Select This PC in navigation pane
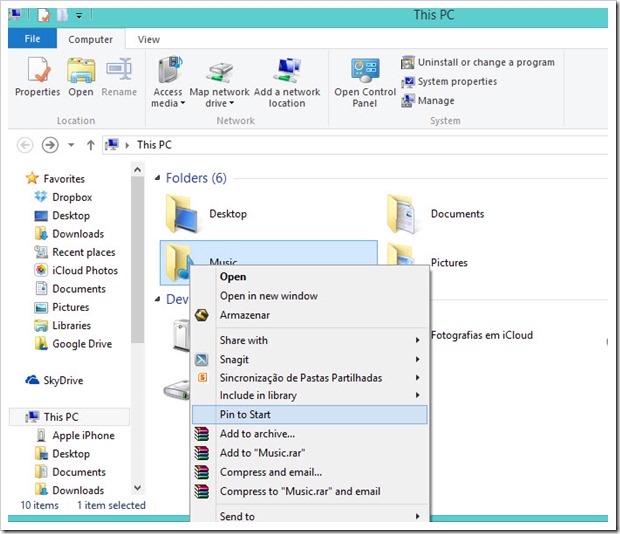The image size is (620, 534). pyautogui.click(x=70, y=417)
